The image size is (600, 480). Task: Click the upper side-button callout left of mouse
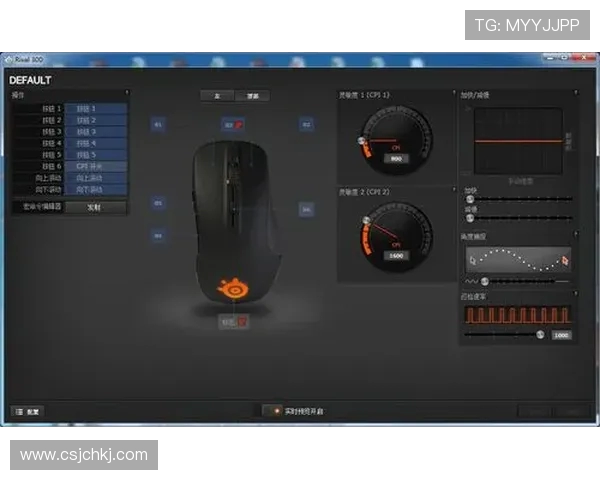pos(158,203)
